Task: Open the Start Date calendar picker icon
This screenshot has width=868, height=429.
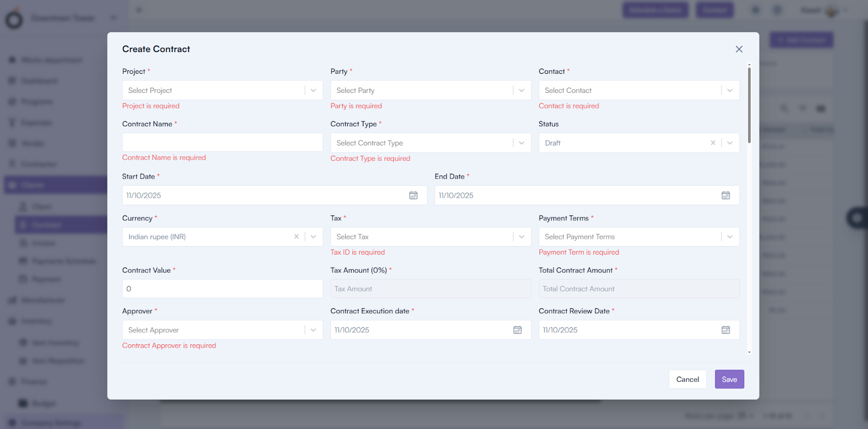Action: tap(413, 195)
